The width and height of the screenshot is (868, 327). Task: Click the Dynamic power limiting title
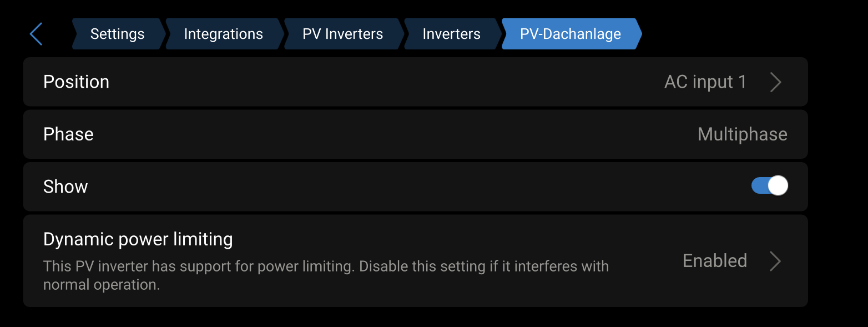(138, 239)
